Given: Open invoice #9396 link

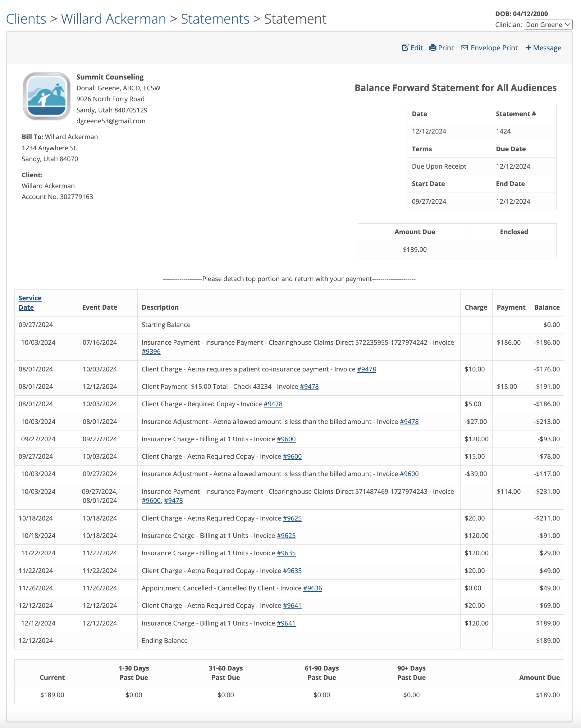Looking at the screenshot, I should pos(151,352).
